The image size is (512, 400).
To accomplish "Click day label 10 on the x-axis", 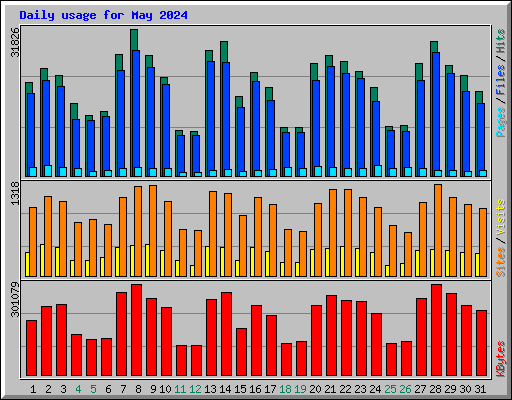I will click(x=165, y=389).
